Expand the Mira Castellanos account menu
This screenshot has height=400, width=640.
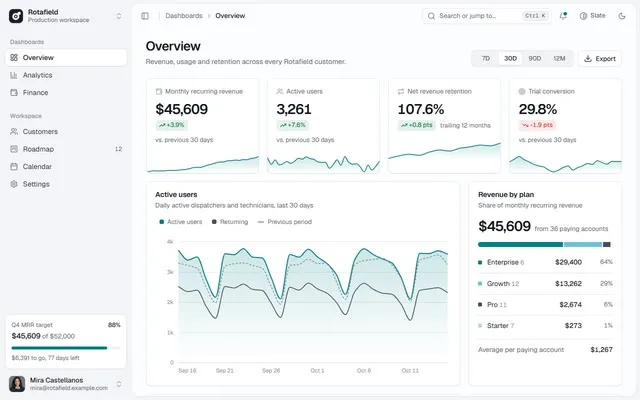[119, 384]
